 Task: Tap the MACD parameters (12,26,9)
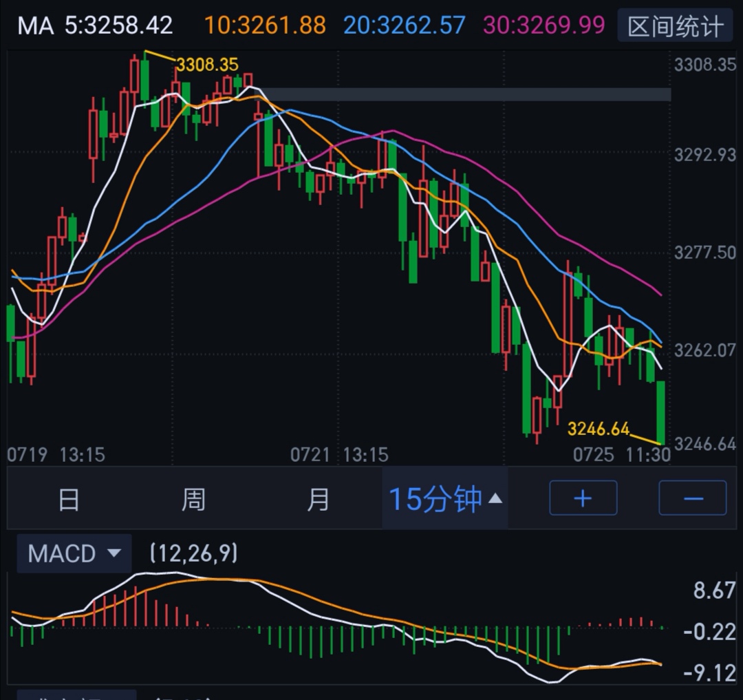[x=194, y=553]
